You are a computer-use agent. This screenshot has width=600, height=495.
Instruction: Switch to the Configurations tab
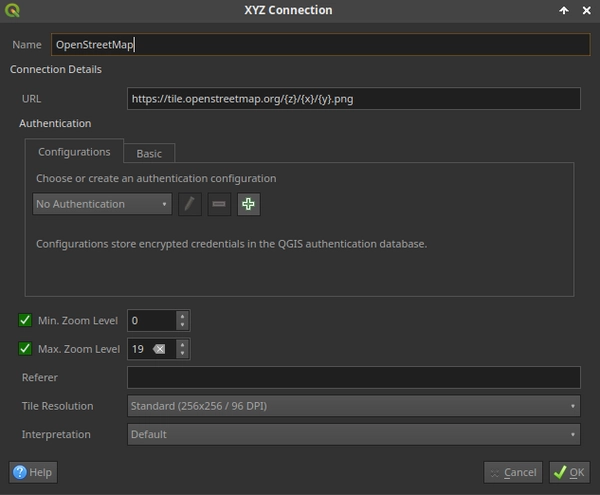[x=74, y=152]
